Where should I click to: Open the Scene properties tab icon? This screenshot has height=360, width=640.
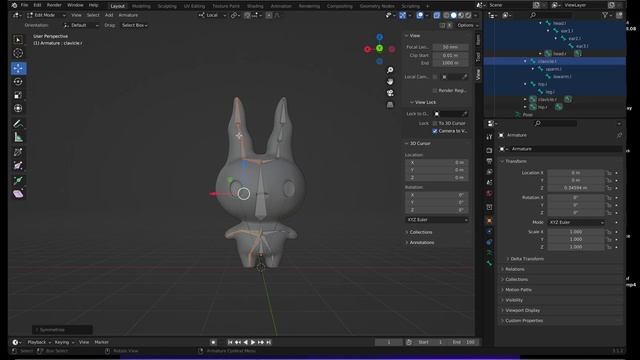489,182
